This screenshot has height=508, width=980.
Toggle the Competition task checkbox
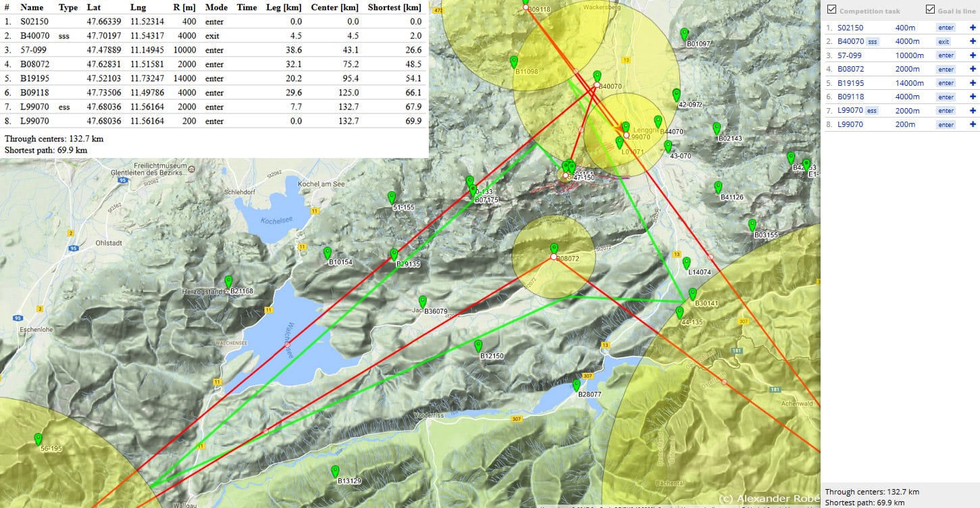click(831, 9)
